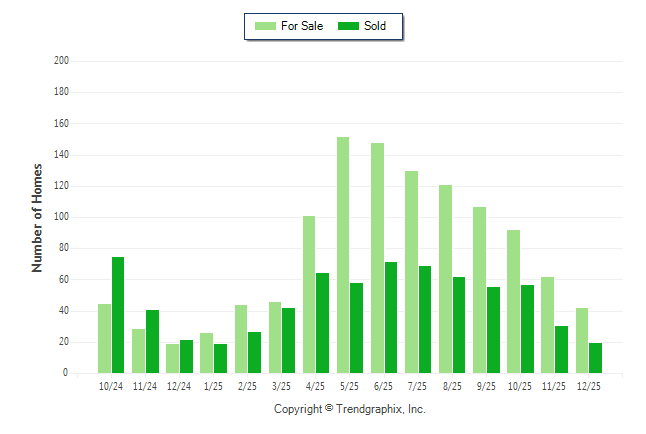646x434 pixels.
Task: Toggle the For Sale legend label
Action: (x=303, y=26)
